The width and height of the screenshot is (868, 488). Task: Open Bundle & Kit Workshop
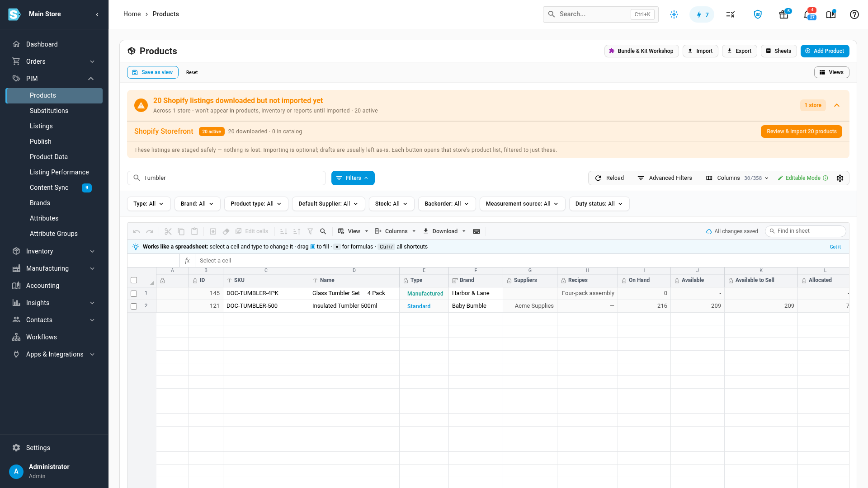(x=642, y=51)
